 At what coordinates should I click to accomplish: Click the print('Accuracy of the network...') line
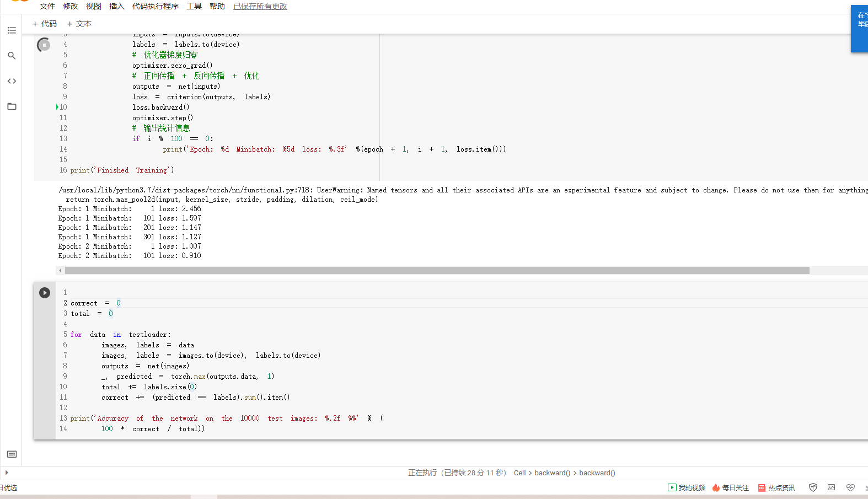tap(227, 418)
